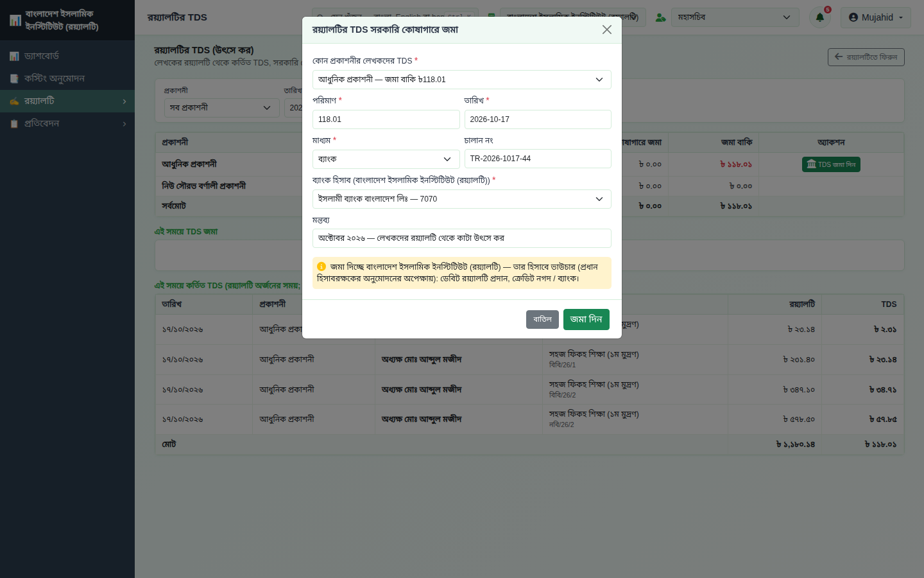Viewport: 924px width, 578px height.
Task: Click the বাতিল cancel button
Action: point(542,319)
